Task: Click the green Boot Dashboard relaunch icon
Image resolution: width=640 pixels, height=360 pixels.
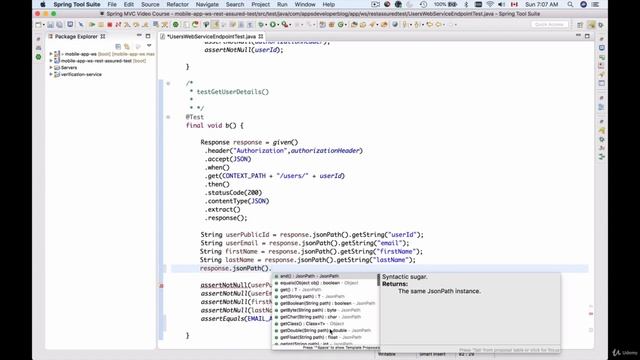Action: pyautogui.click(x=176, y=25)
